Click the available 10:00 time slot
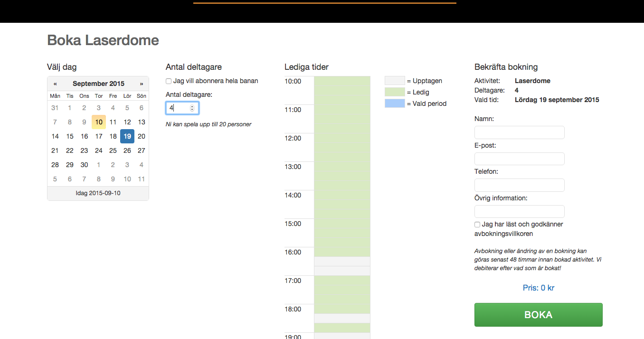The height and width of the screenshot is (339, 644). point(342,81)
